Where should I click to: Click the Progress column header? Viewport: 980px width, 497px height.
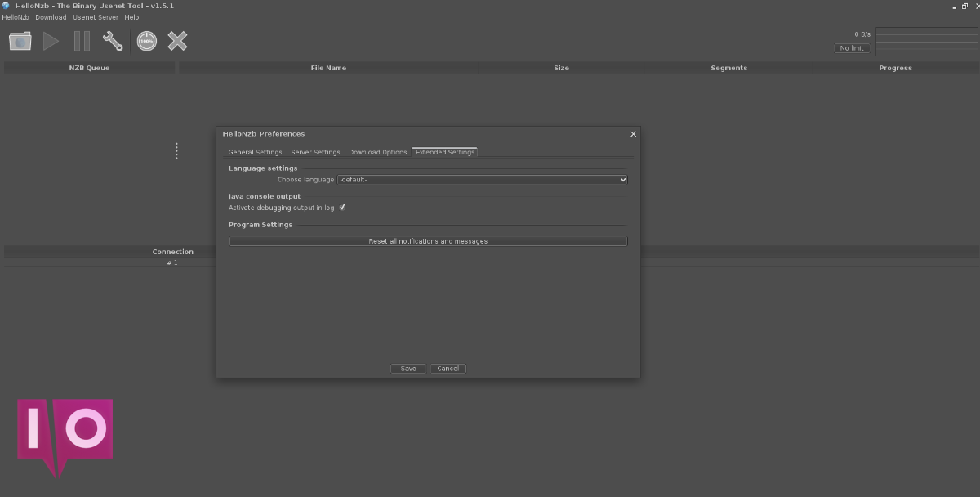pyautogui.click(x=895, y=68)
